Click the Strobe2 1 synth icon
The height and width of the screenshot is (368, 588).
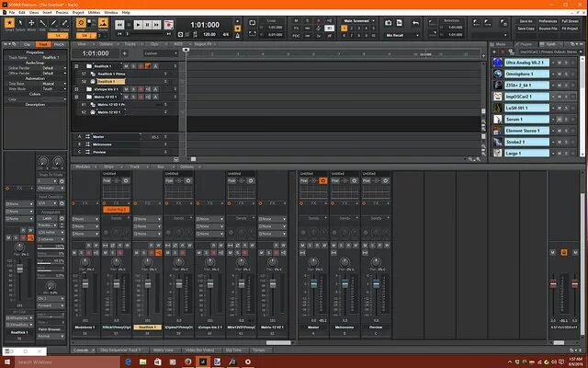coord(498,142)
